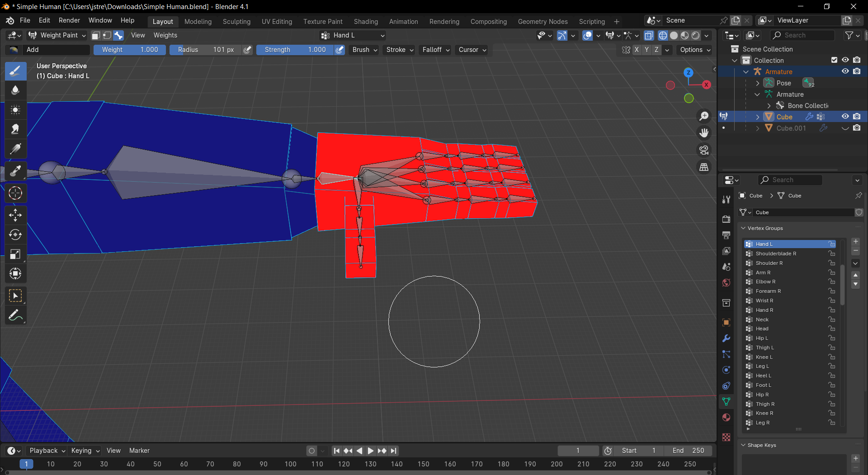The image size is (868, 475).
Task: Open the Material properties tab
Action: click(726, 417)
